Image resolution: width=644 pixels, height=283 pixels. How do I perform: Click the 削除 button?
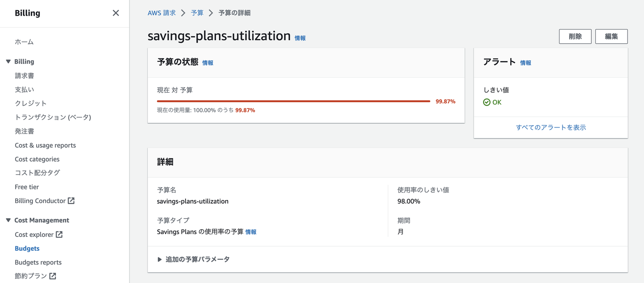pyautogui.click(x=575, y=37)
